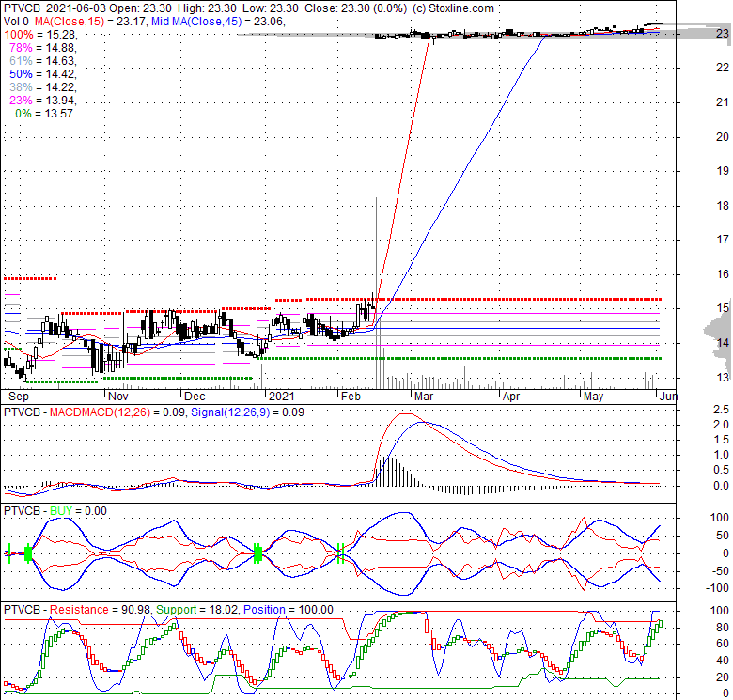Click the Mar label on time axis
This screenshot has height=700, width=733.
424,397
